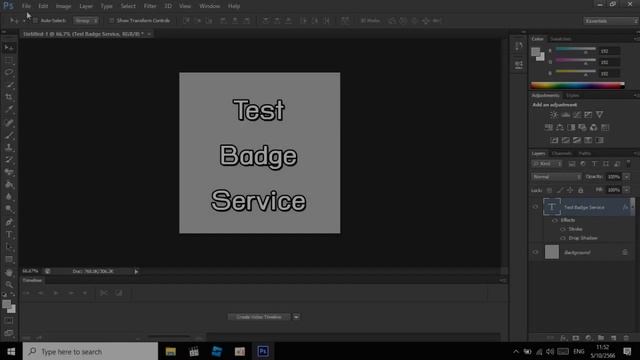640x360 pixels.
Task: Select the Horizontal Type tool
Action: 9,235
